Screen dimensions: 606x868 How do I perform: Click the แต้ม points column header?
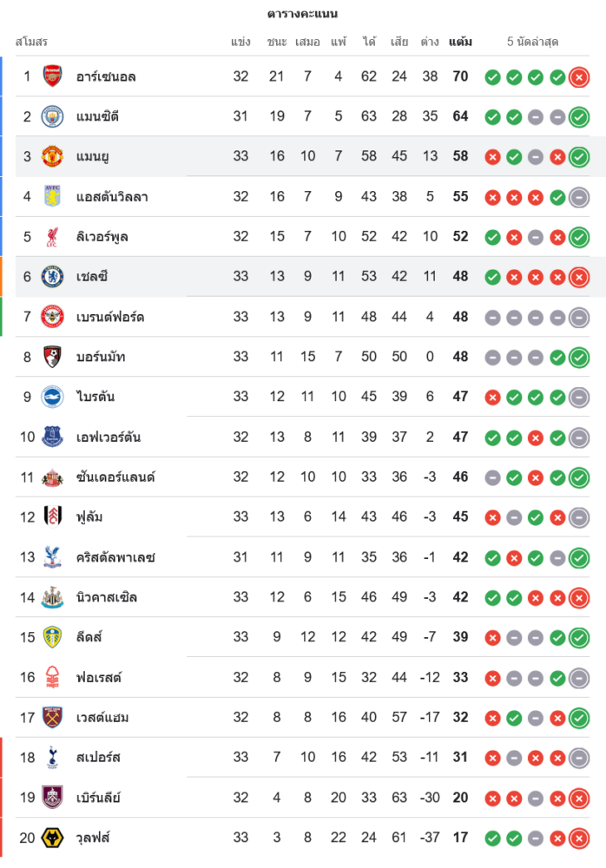click(x=460, y=42)
